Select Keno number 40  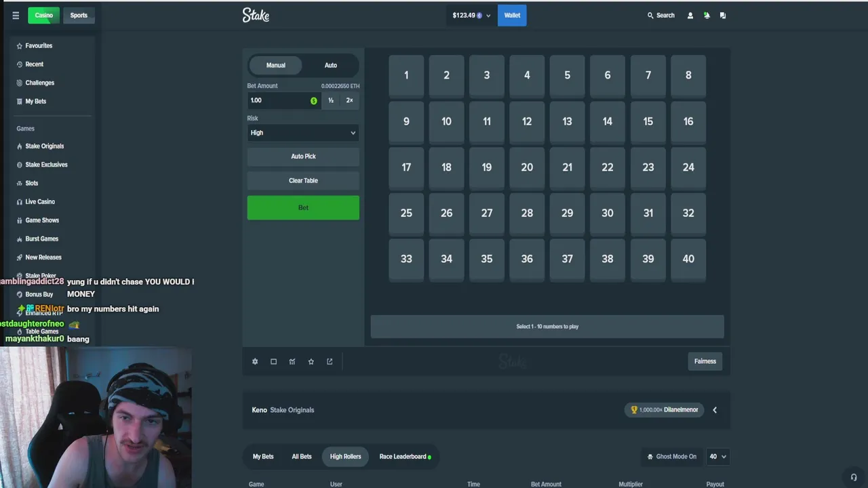point(688,259)
